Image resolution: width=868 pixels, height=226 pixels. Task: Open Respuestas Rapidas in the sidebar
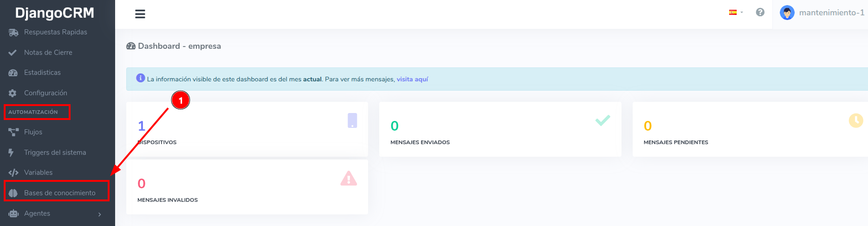(x=55, y=32)
